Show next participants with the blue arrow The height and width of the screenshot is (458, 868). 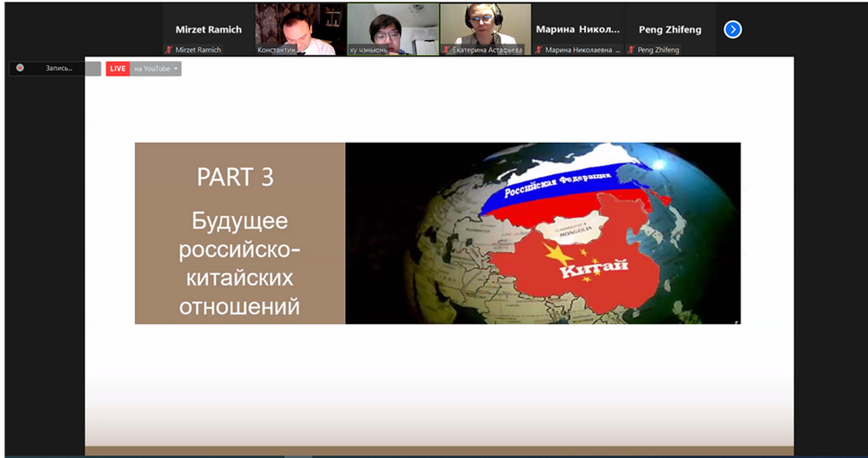(x=732, y=30)
